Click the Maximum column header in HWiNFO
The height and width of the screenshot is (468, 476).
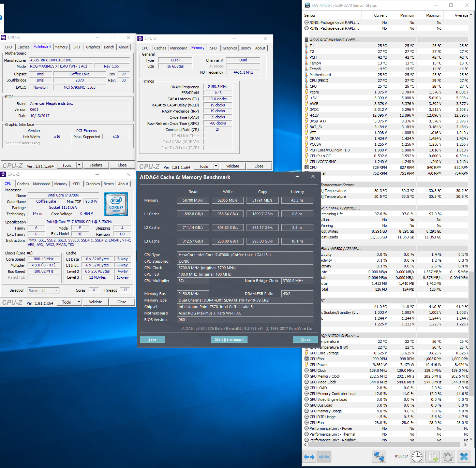429,15
